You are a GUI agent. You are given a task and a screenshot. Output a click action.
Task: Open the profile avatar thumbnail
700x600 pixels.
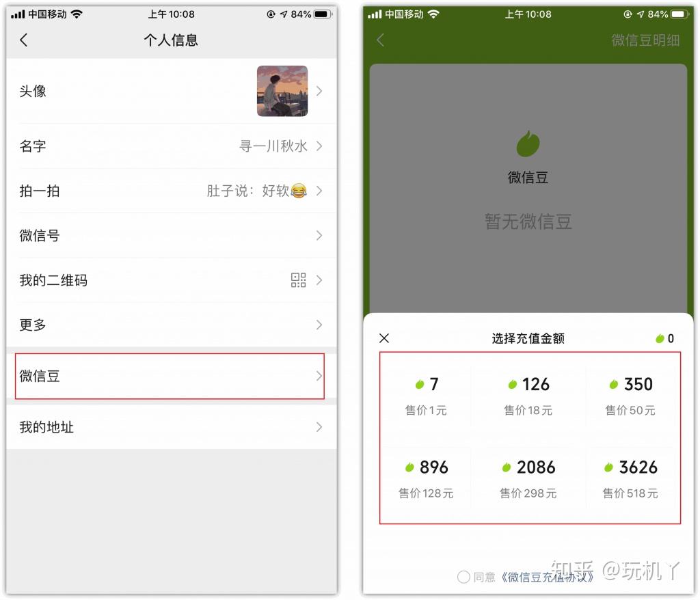click(x=282, y=91)
